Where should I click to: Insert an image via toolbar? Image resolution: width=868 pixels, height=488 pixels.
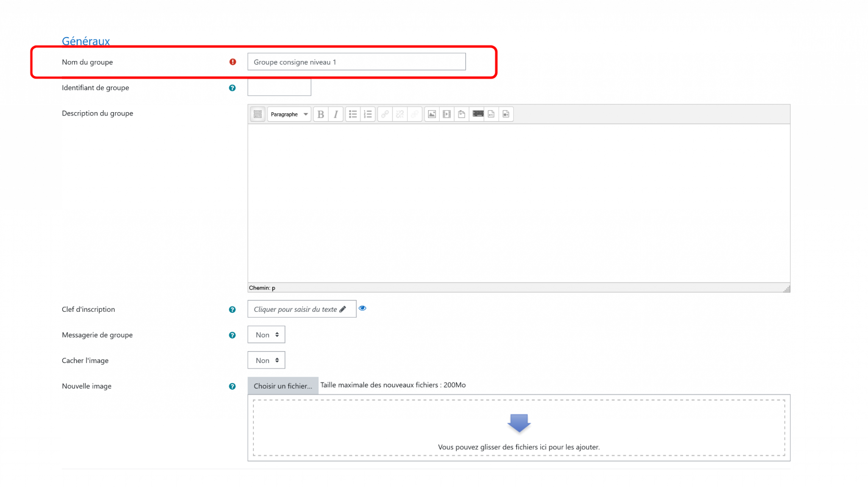pyautogui.click(x=432, y=114)
